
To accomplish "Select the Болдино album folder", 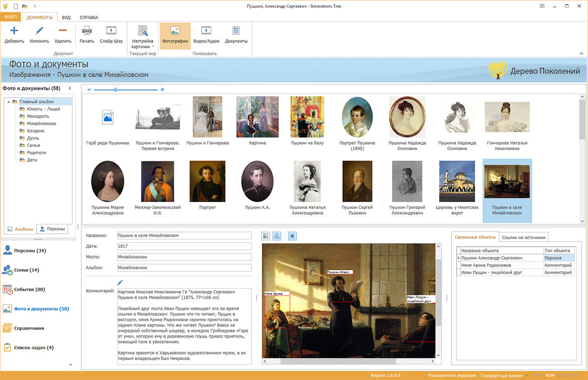I will click(35, 131).
